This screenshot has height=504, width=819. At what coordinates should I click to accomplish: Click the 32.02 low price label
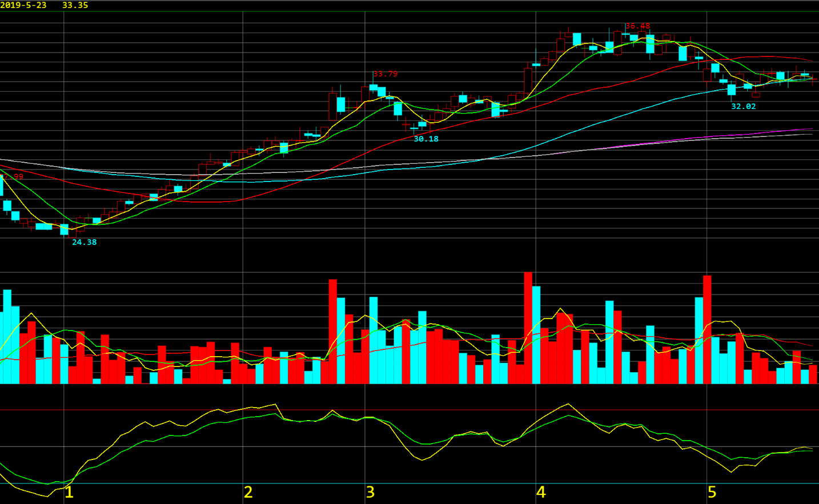point(743,106)
